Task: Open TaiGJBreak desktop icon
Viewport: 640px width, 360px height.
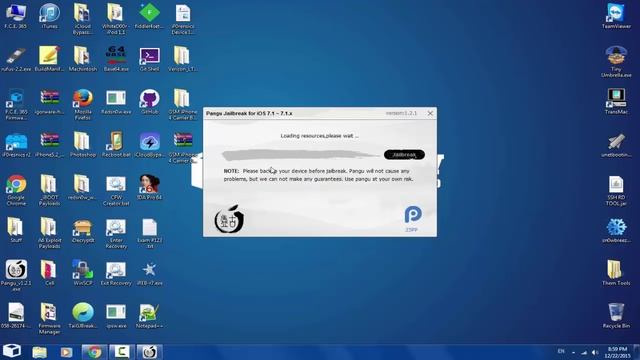Action: click(82, 316)
